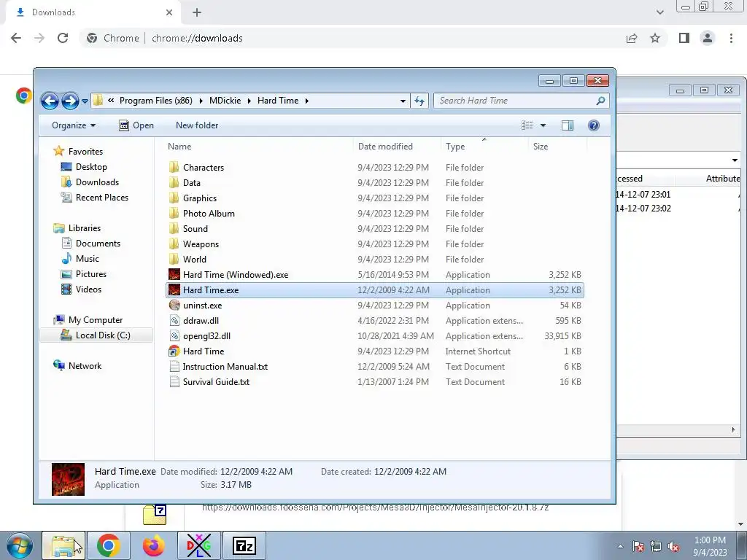747x560 pixels.
Task: Open Chrome profile avatar button
Action: pos(708,38)
